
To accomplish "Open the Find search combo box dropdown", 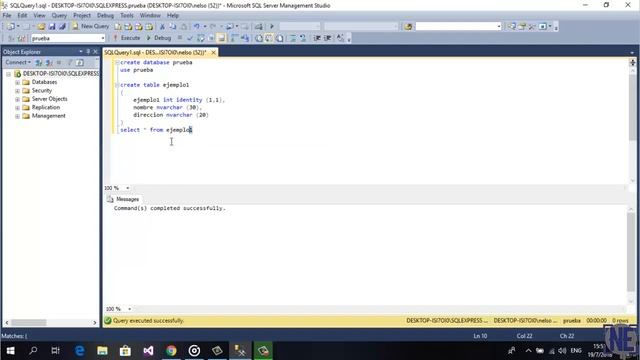I will pos(499,27).
